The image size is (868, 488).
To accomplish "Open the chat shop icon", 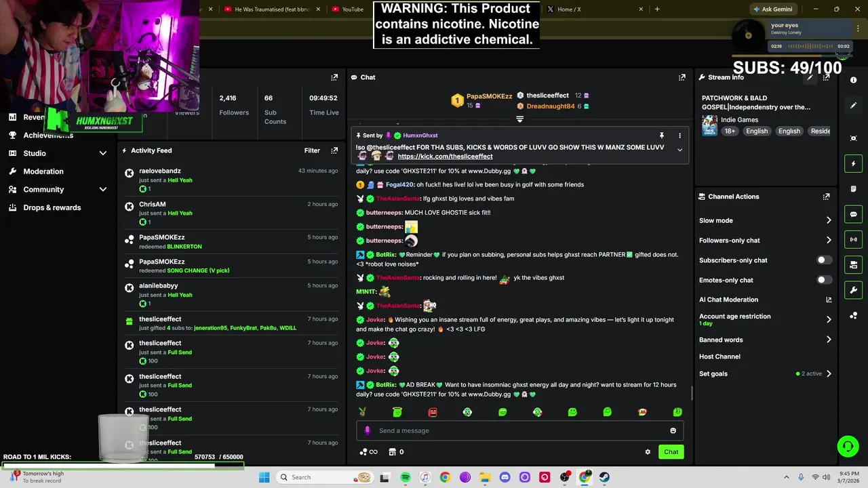I will coord(392,452).
